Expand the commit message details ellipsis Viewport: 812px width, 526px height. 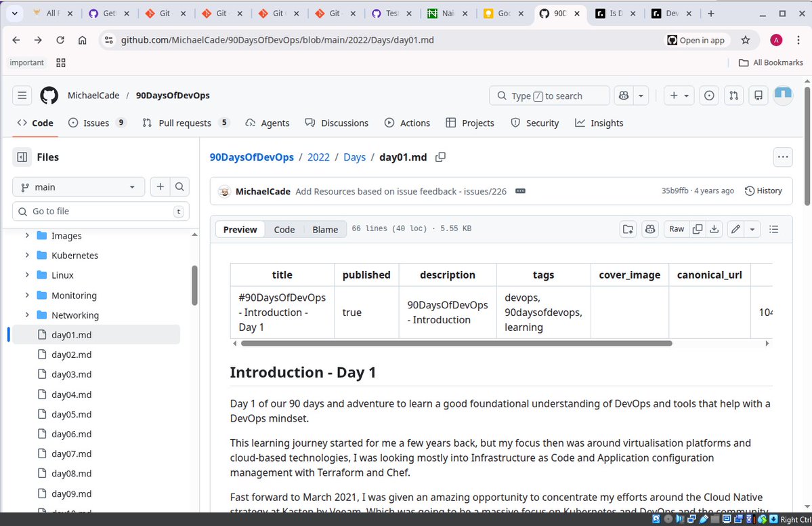coord(520,191)
